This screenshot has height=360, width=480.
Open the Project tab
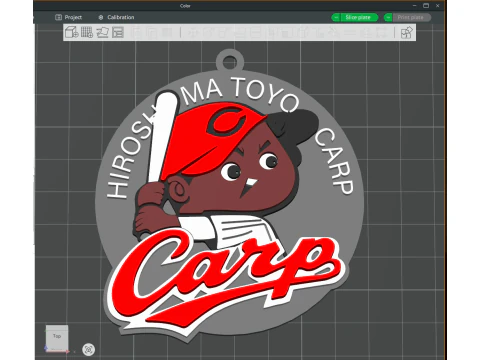point(68,17)
